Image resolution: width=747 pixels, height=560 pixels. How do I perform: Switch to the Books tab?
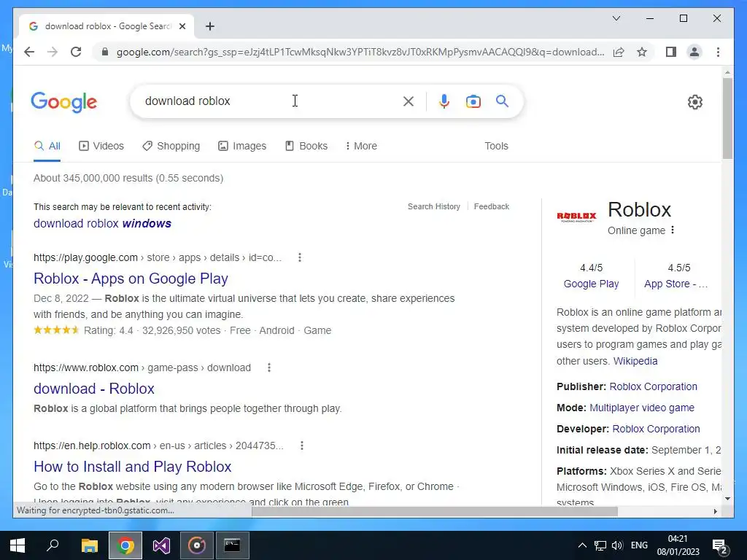click(306, 146)
